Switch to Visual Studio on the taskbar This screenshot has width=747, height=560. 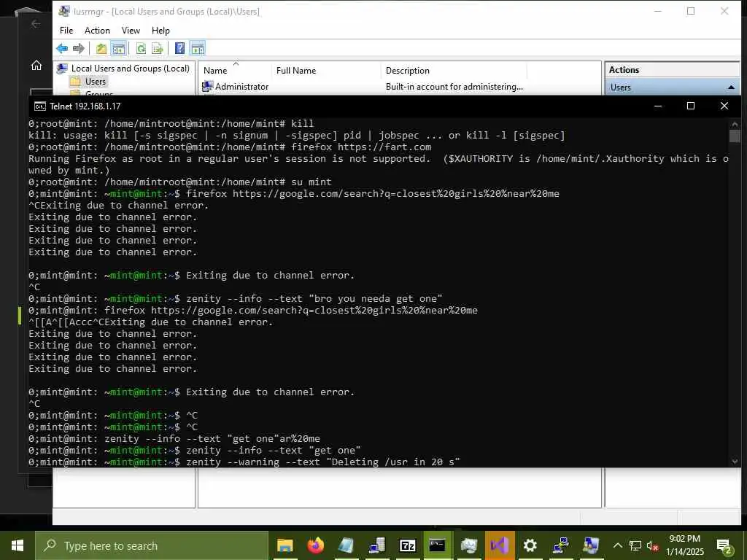500,545
